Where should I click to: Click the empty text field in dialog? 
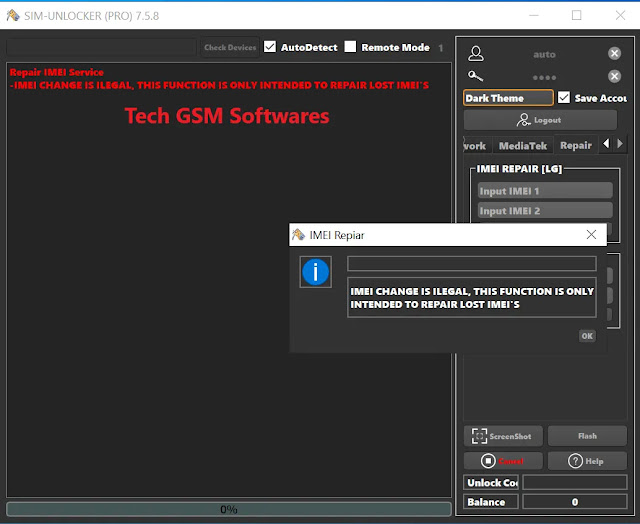[471, 264]
